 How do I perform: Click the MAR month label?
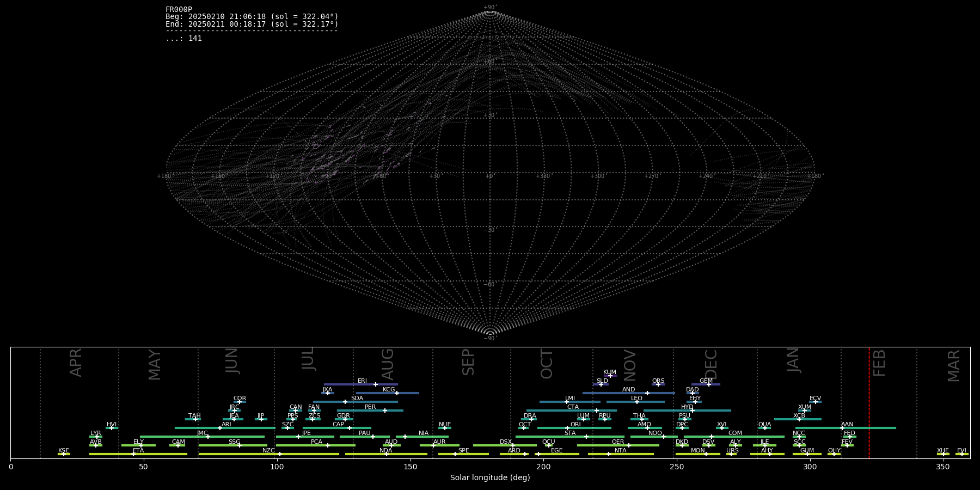(954, 366)
